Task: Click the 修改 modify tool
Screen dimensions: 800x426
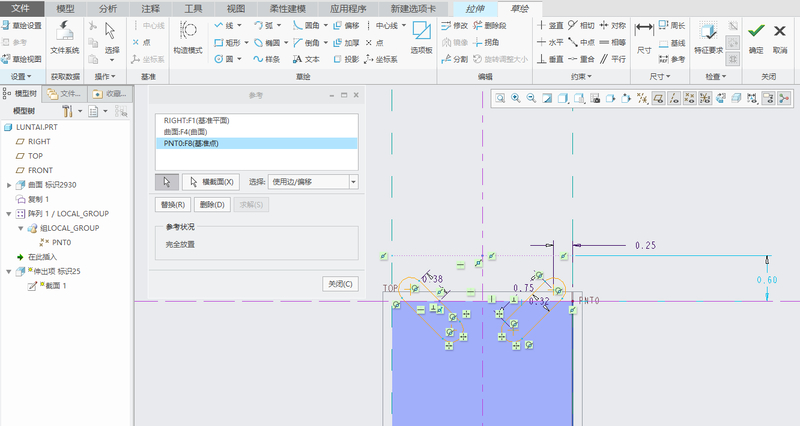Action: click(455, 26)
